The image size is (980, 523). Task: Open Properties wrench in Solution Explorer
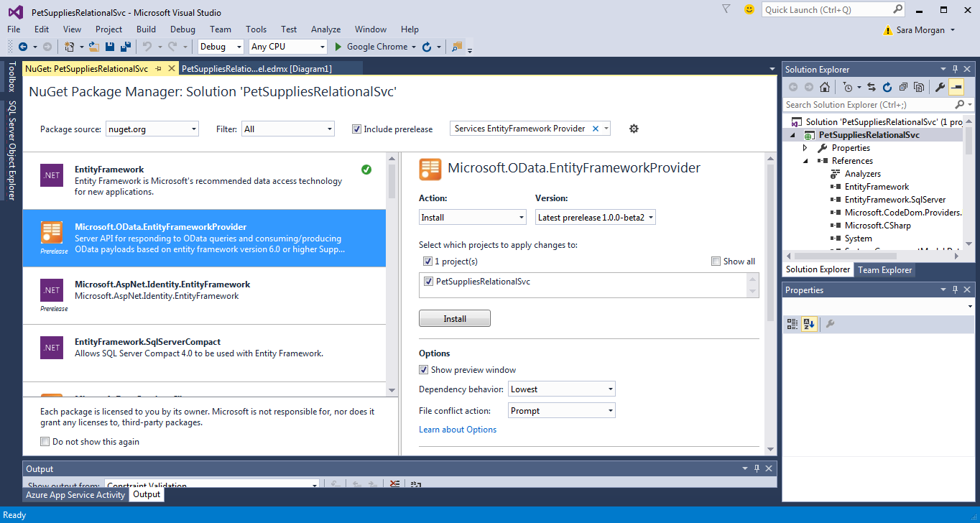(940, 87)
